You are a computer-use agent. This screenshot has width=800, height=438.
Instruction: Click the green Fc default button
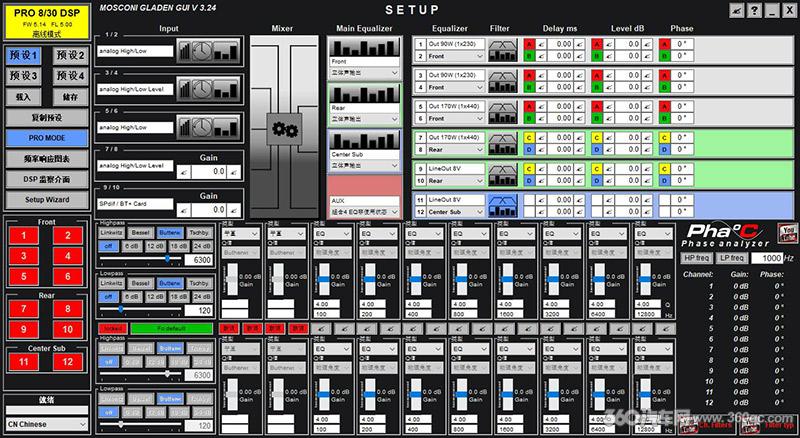171,328
